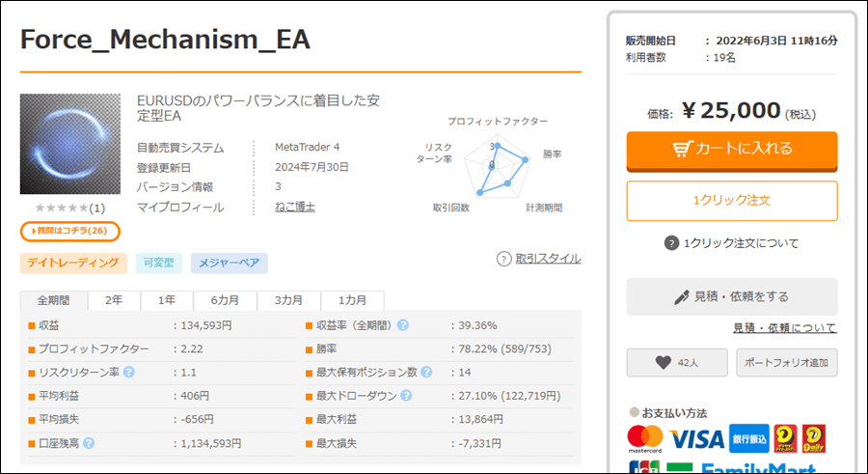Select the 1年 period tab
The height and width of the screenshot is (474, 868).
[x=167, y=300]
